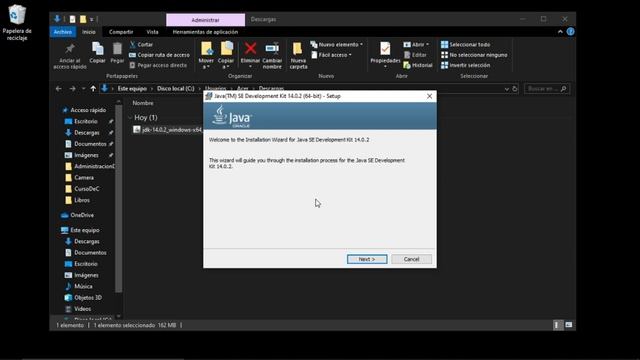Viewport: 640px width, 360px height.
Task: Switch to large icons view in status bar
Action: pyautogui.click(x=569, y=325)
